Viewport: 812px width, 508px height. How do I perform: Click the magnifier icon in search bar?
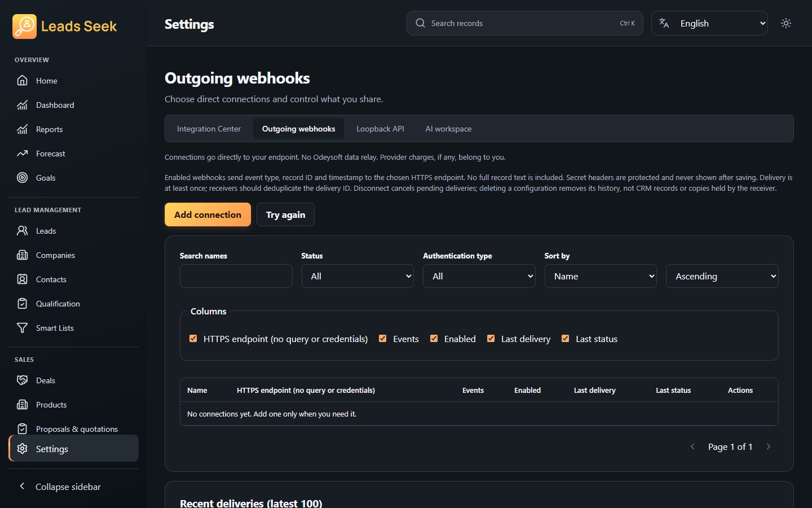(x=420, y=23)
